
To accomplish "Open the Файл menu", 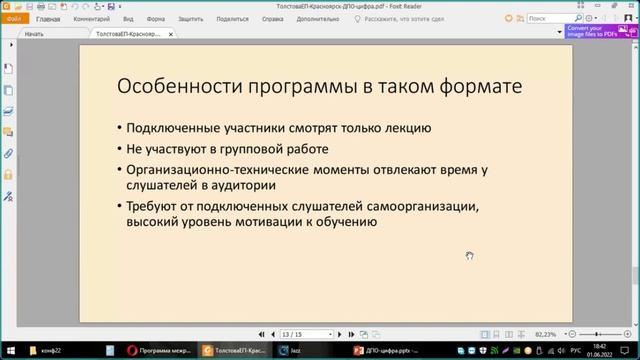I will 15,19.
